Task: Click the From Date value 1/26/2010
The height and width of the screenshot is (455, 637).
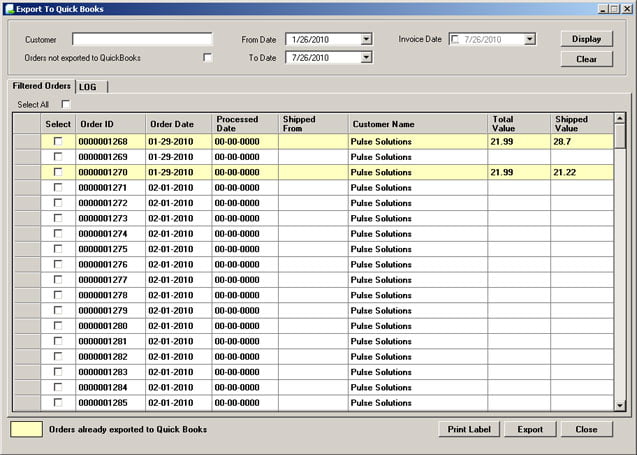Action: 310,39
